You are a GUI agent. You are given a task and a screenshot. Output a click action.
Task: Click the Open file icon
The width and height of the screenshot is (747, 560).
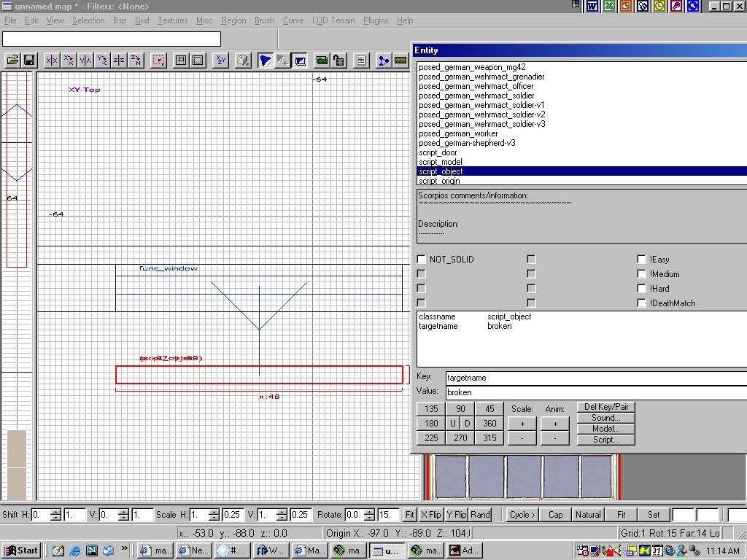12,61
